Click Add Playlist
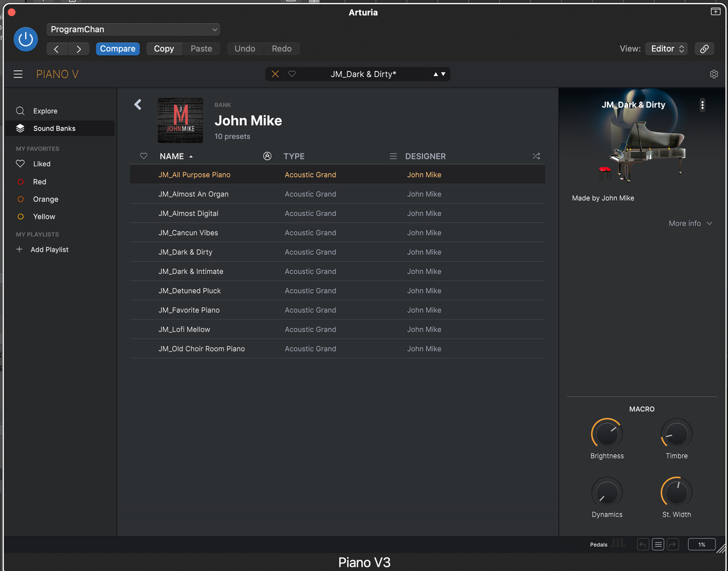 point(49,249)
